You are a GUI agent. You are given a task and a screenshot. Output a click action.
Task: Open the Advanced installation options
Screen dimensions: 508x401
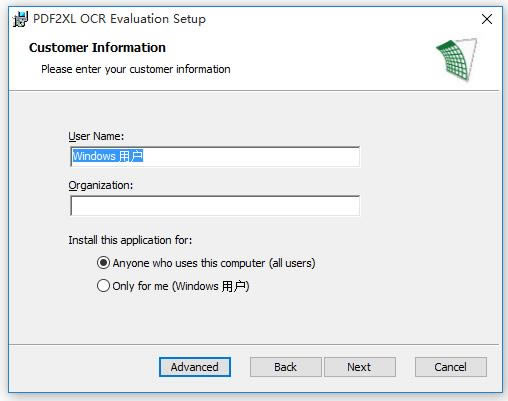point(195,367)
